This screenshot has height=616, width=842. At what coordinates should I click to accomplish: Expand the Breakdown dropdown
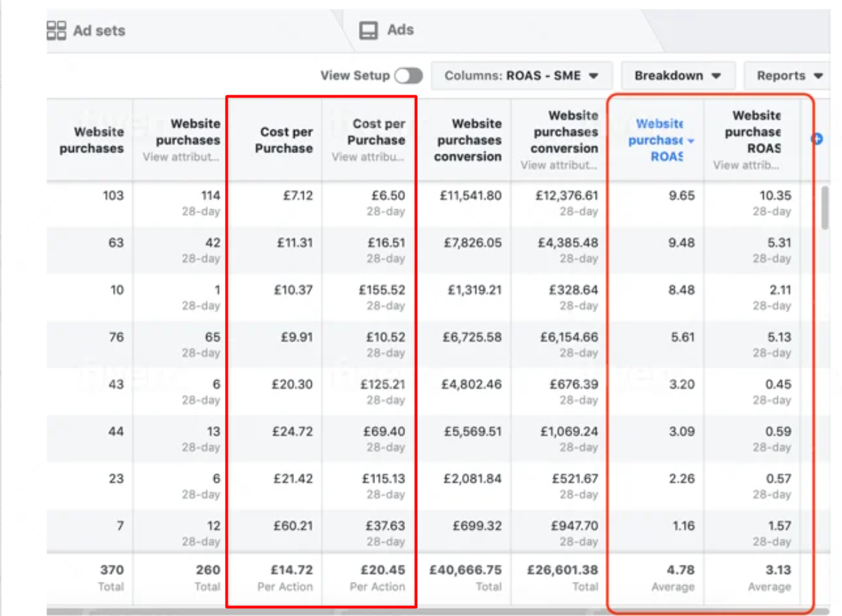(x=678, y=76)
